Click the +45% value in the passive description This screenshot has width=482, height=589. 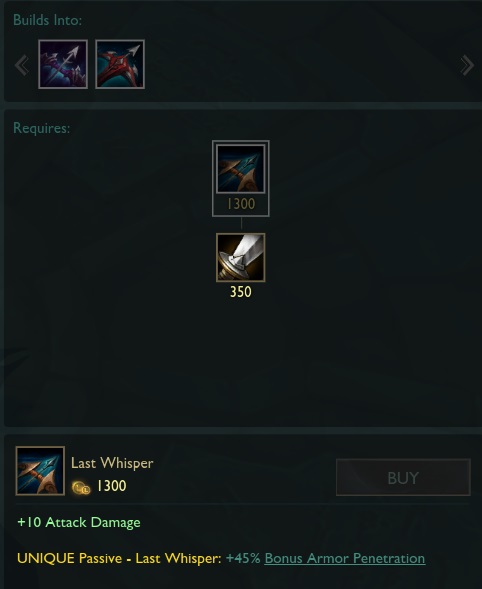click(x=243, y=558)
